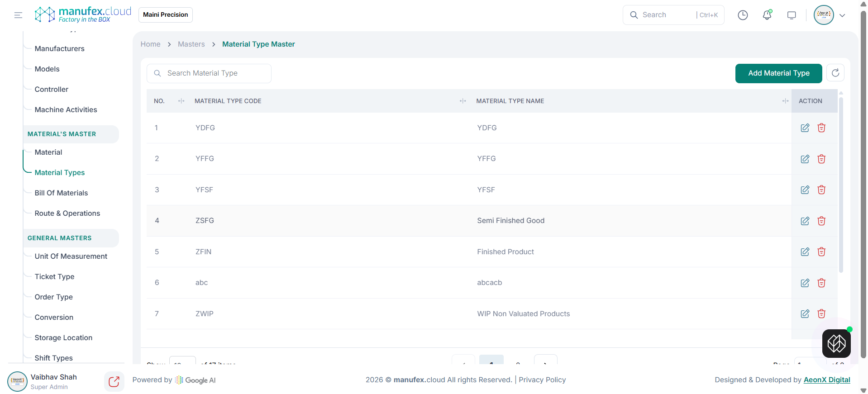Image resolution: width=868 pixels, height=394 pixels.
Task: Click the logout icon beside Vaibhav Shah
Action: point(114,382)
